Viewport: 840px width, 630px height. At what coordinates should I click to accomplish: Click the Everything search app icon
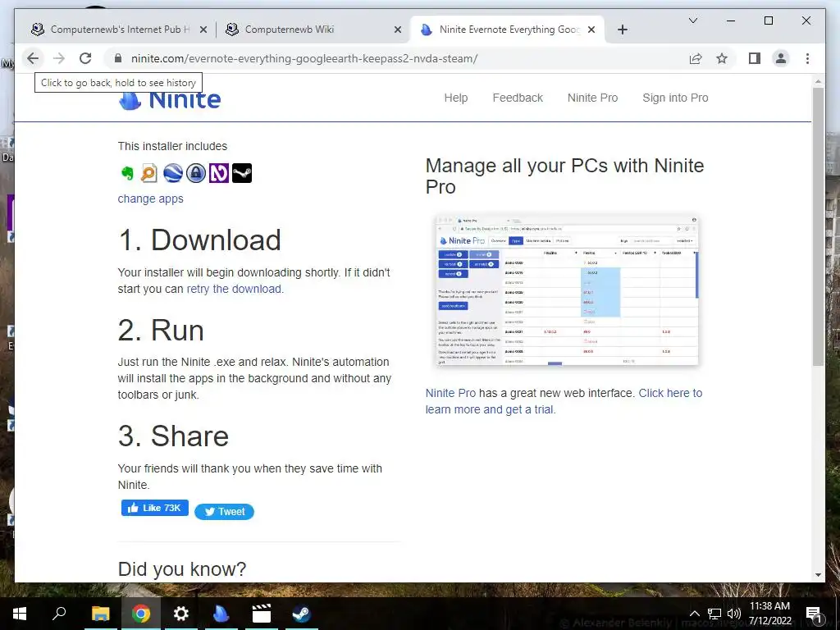[x=149, y=173]
